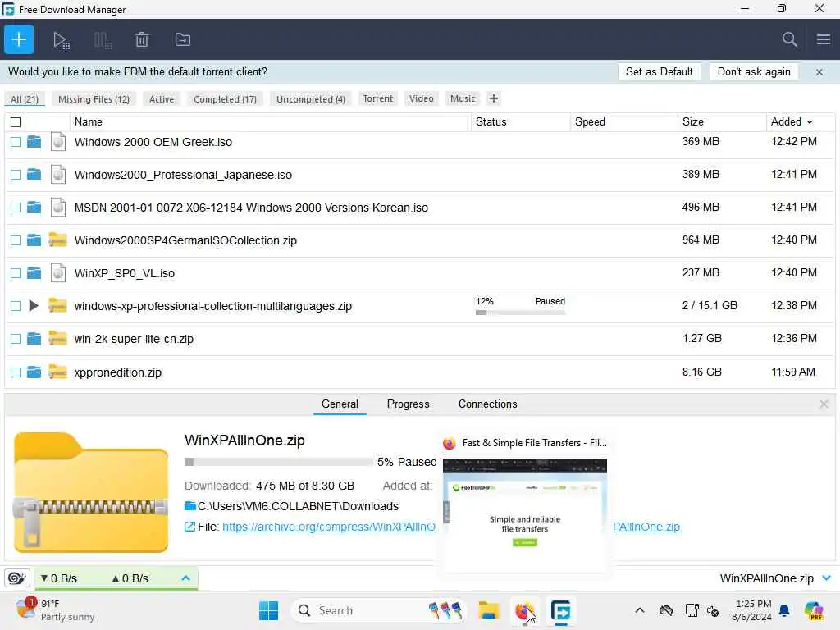Check the win-2k-super-lite-cn.zip checkbox
840x630 pixels.
16,339
